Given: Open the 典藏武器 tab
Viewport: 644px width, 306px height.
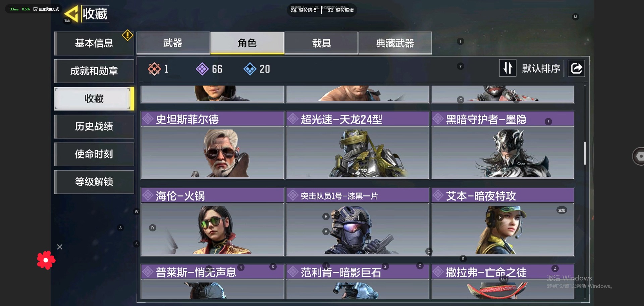Looking at the screenshot, I should (395, 43).
